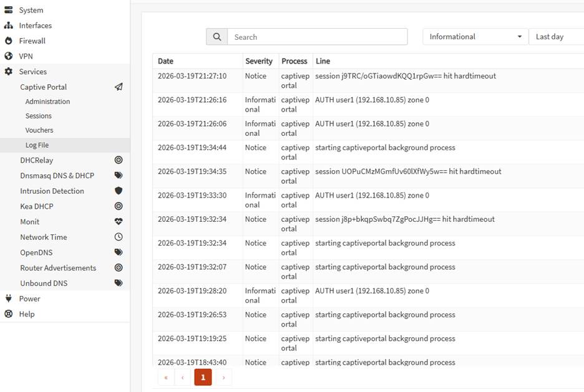Click the Dnsmasq DNS & DHCP tags icon
The image size is (584, 392).
(x=119, y=176)
